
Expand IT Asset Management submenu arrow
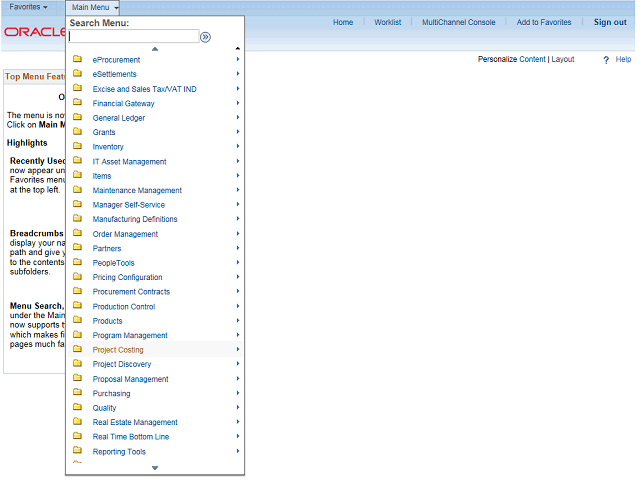pyautogui.click(x=238, y=161)
